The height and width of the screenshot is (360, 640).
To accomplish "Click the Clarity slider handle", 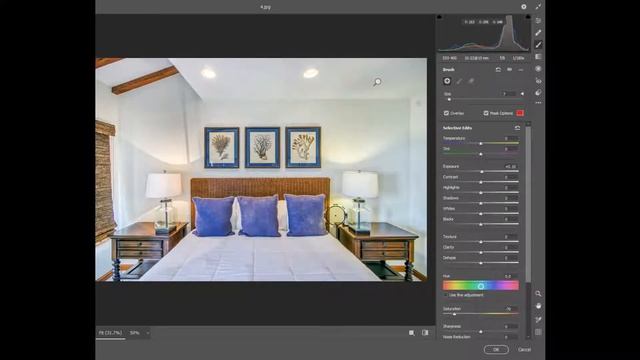I will tap(481, 253).
